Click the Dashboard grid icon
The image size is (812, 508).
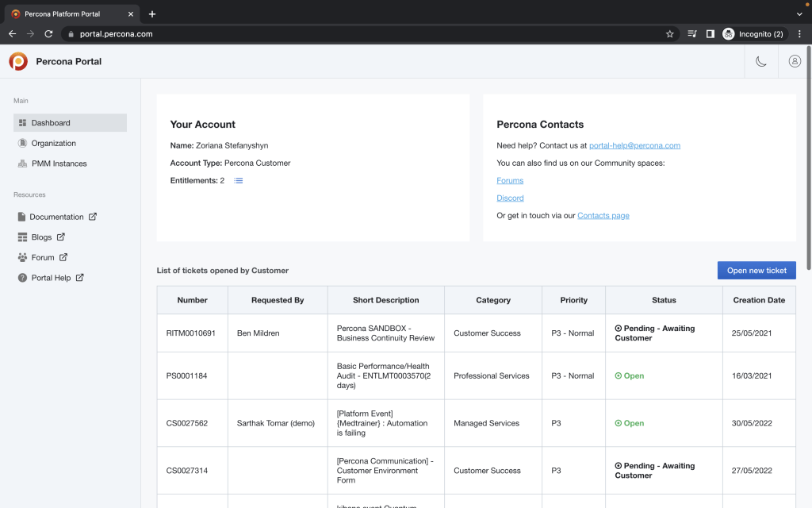(22, 123)
